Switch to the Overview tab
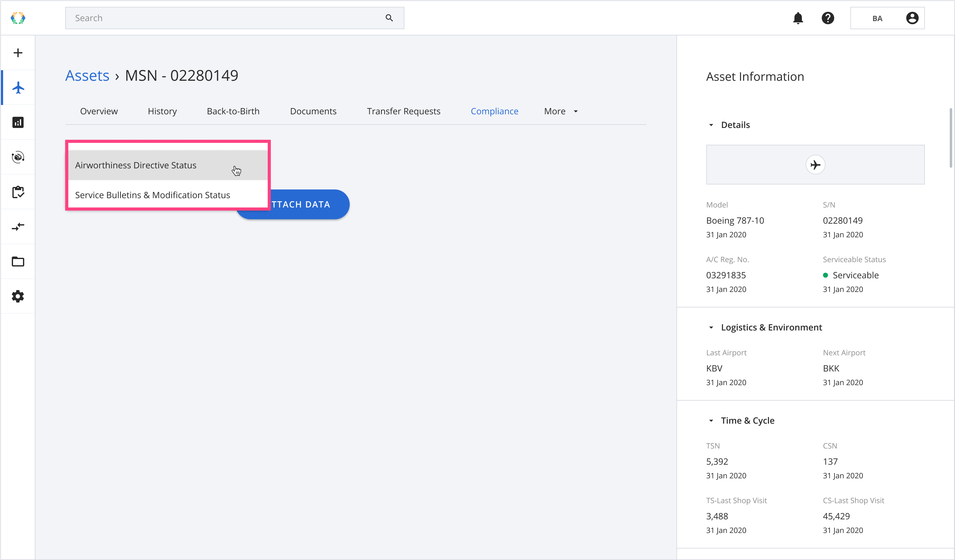The width and height of the screenshot is (955, 560). 98,111
